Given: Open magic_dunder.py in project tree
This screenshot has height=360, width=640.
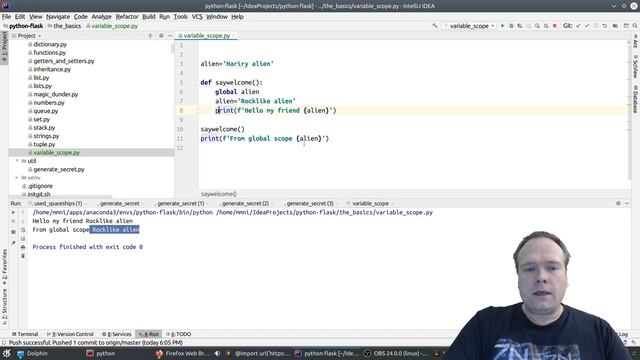Looking at the screenshot, I should tap(56, 94).
